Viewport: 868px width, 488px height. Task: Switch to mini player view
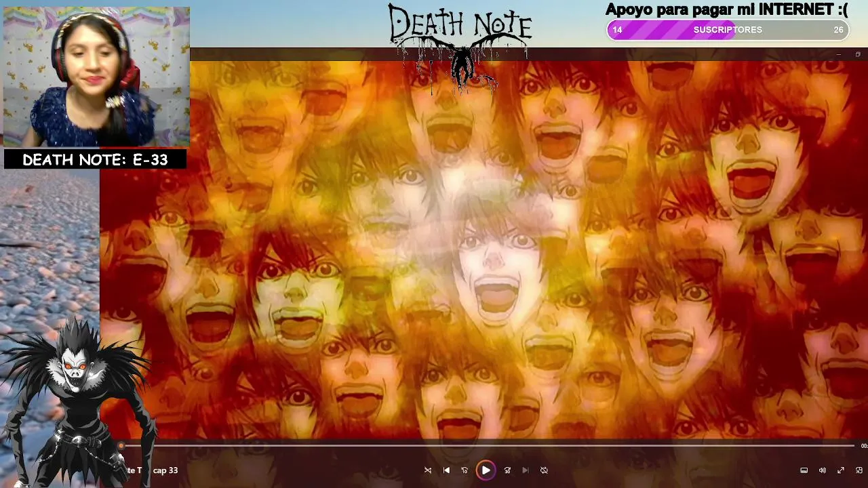pyautogui.click(x=859, y=470)
